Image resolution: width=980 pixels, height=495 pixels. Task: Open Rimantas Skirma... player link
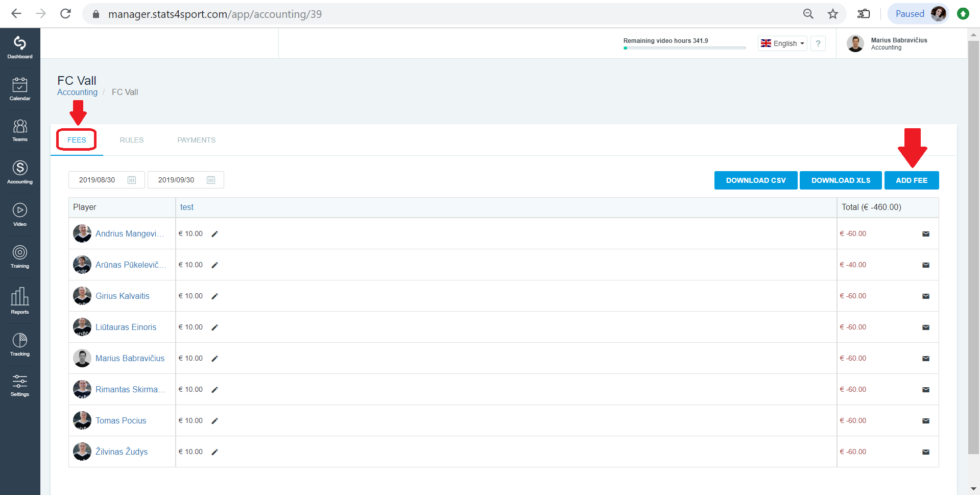(x=130, y=390)
